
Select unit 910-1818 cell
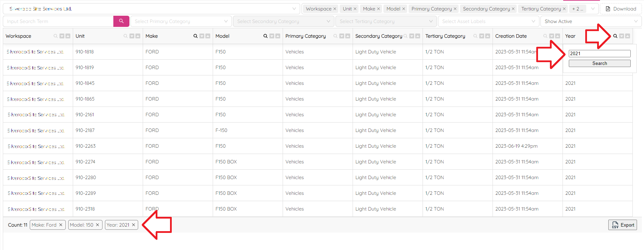(108, 52)
